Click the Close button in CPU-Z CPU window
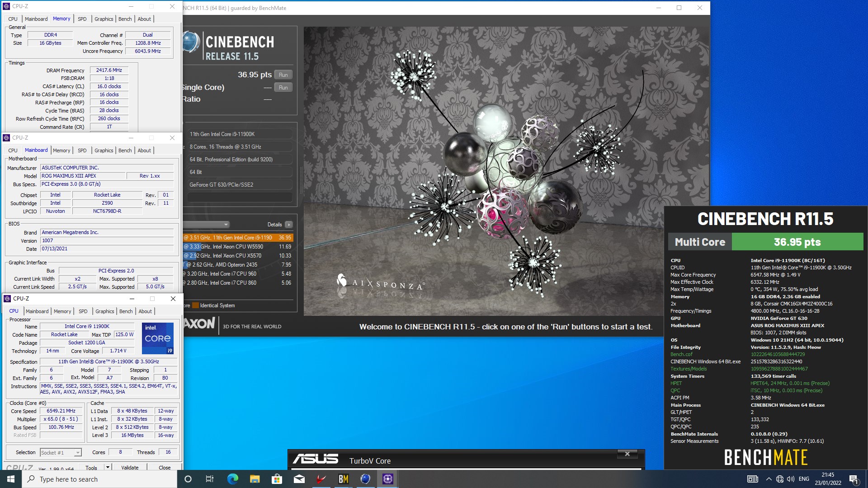The width and height of the screenshot is (868, 488). pyautogui.click(x=165, y=468)
